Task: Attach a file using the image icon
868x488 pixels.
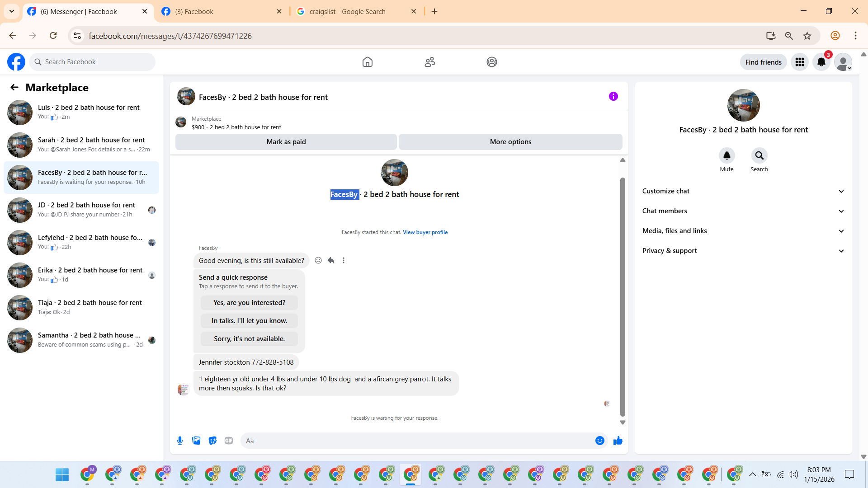Action: (x=196, y=441)
